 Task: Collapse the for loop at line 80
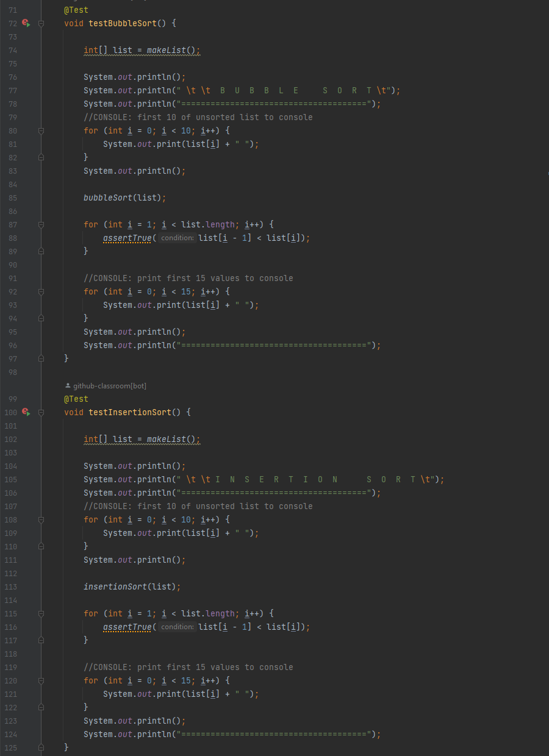click(41, 130)
